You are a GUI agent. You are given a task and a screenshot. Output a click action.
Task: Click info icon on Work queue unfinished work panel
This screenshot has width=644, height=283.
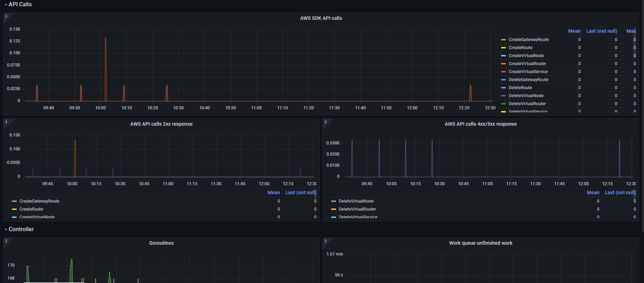tap(326, 241)
